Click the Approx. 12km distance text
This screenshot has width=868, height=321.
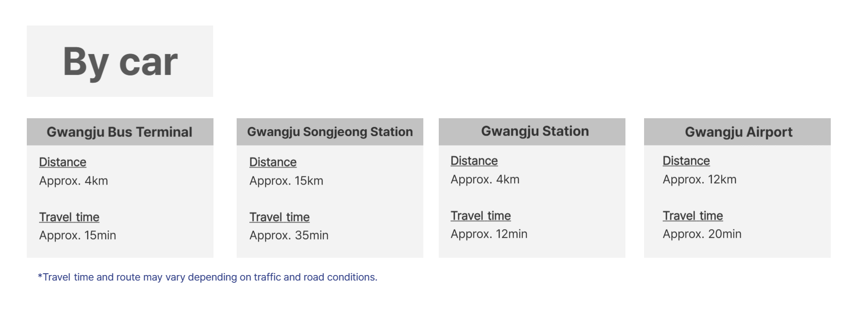[699, 180]
